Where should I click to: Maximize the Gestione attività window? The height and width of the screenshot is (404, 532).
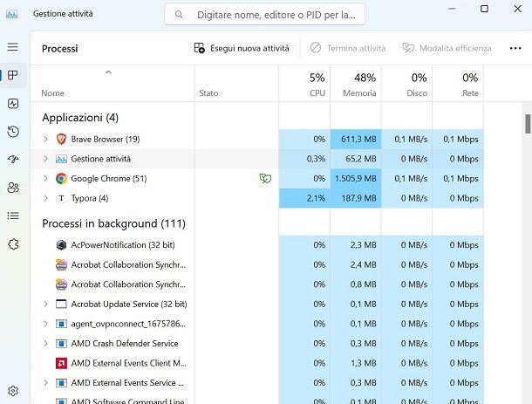click(485, 9)
